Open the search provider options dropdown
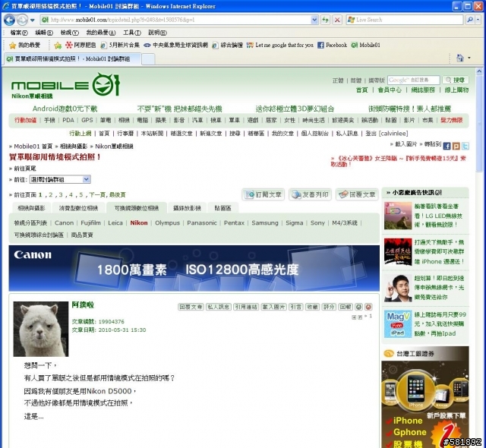 tap(478, 20)
